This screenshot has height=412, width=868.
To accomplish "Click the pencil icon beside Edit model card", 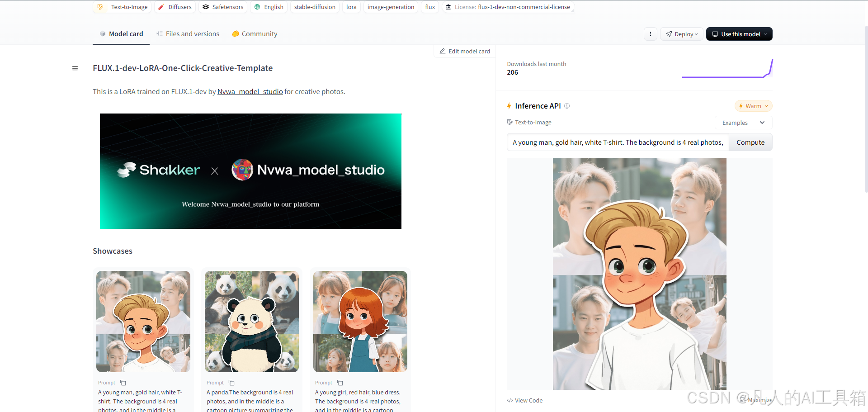I will 443,51.
